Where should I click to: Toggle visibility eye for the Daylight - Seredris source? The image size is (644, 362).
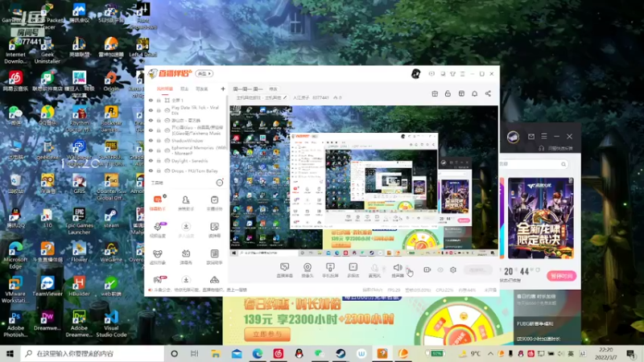coord(151,161)
